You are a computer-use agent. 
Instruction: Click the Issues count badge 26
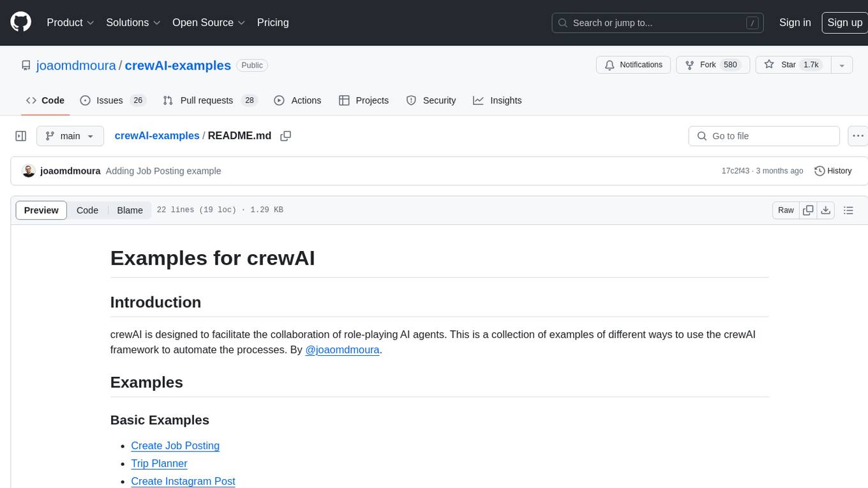click(138, 100)
